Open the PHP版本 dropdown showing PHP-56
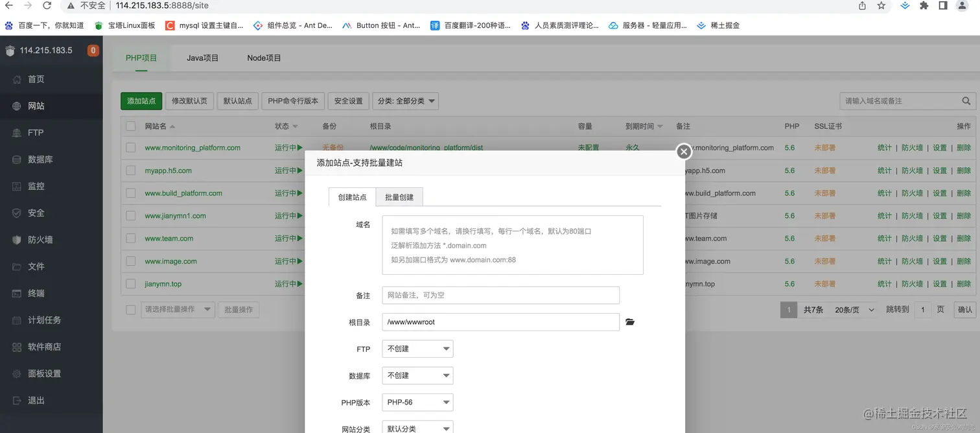980x433 pixels. 417,402
